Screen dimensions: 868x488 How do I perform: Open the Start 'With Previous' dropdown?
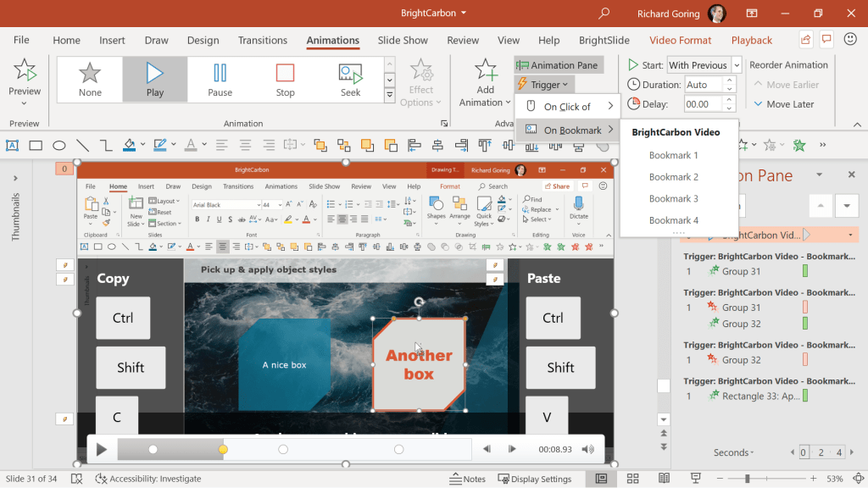(734, 64)
